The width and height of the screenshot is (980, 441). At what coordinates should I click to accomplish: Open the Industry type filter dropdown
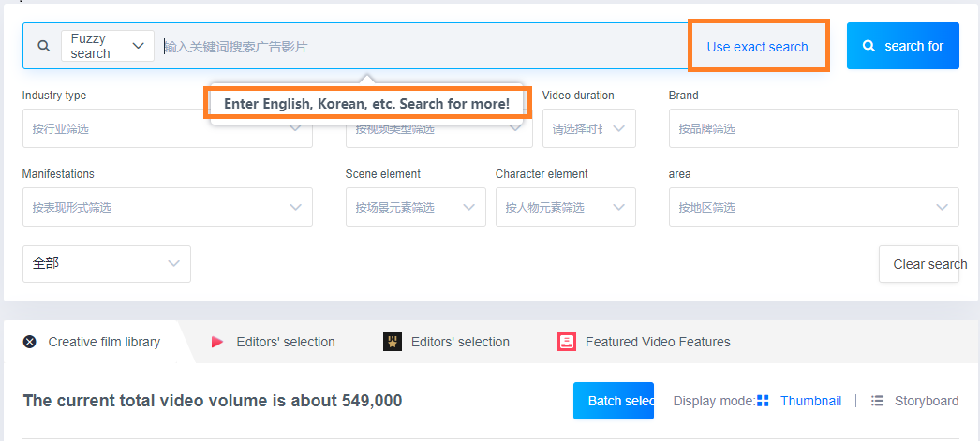[168, 128]
